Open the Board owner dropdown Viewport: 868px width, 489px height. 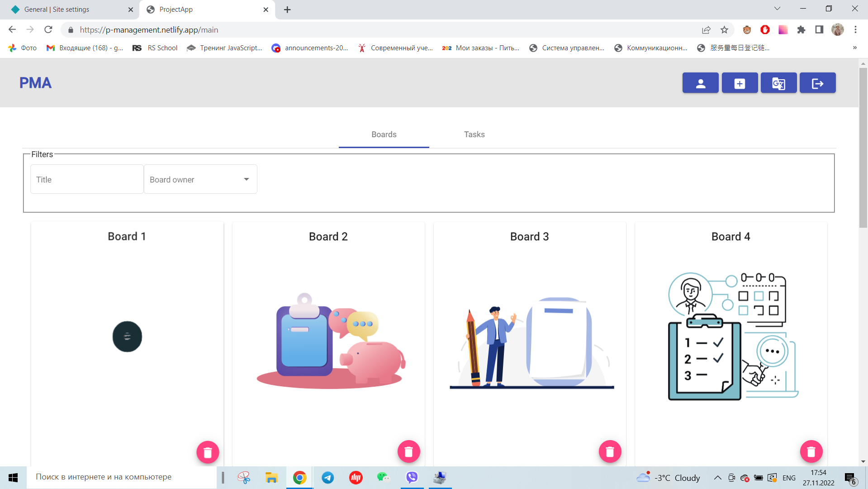[x=246, y=179]
